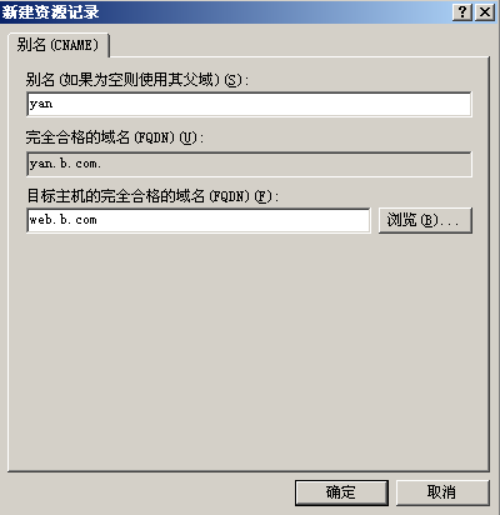Open the 浏览(B)... browse button

click(425, 220)
